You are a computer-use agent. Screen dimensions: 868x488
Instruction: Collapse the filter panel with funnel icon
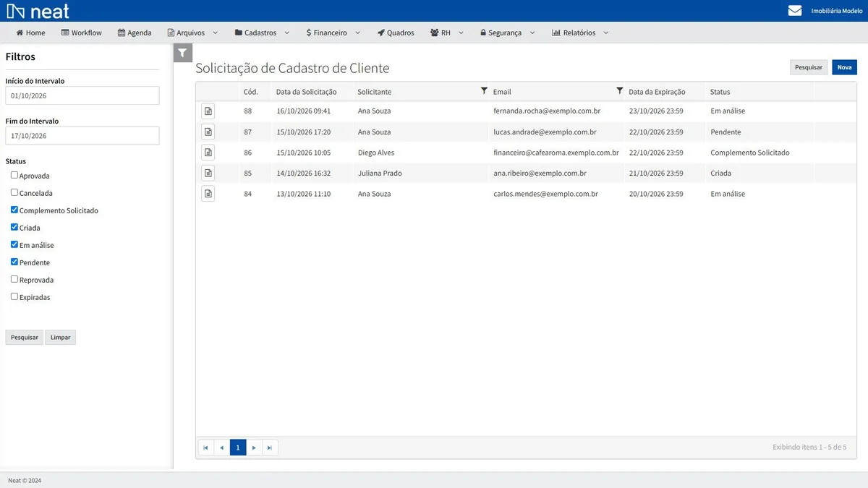tap(183, 53)
